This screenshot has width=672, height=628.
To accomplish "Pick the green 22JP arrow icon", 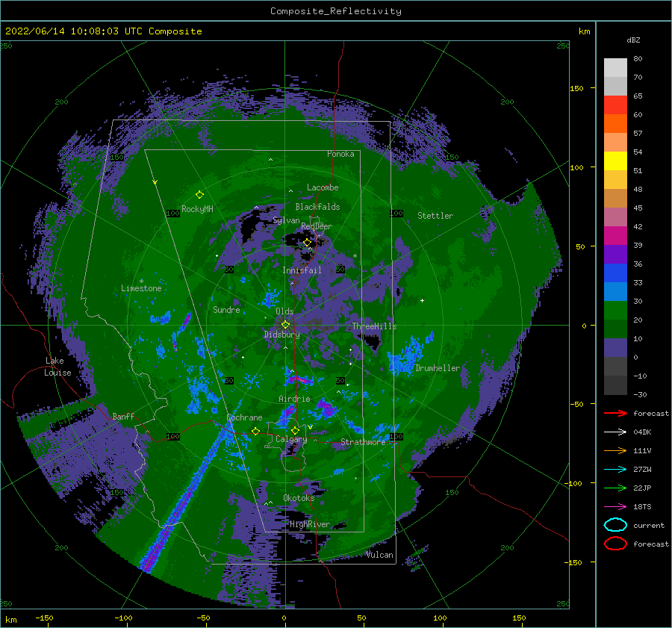I will [x=615, y=488].
